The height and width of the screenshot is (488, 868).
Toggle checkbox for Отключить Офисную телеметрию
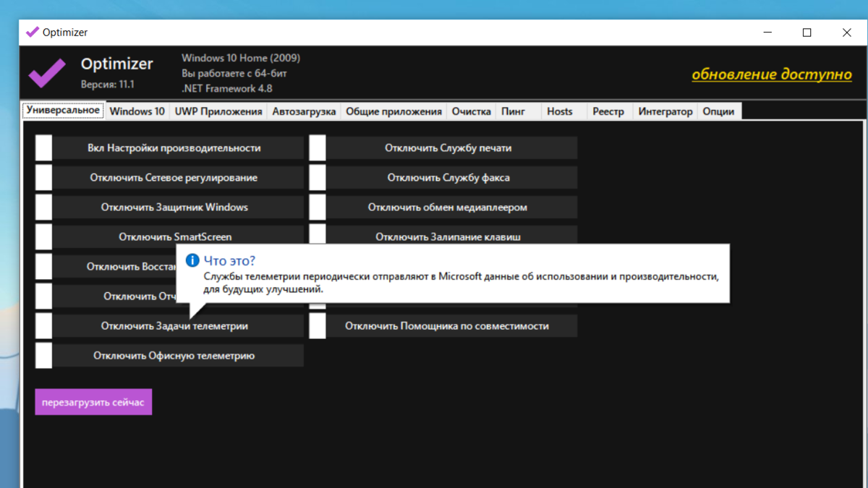[43, 356]
